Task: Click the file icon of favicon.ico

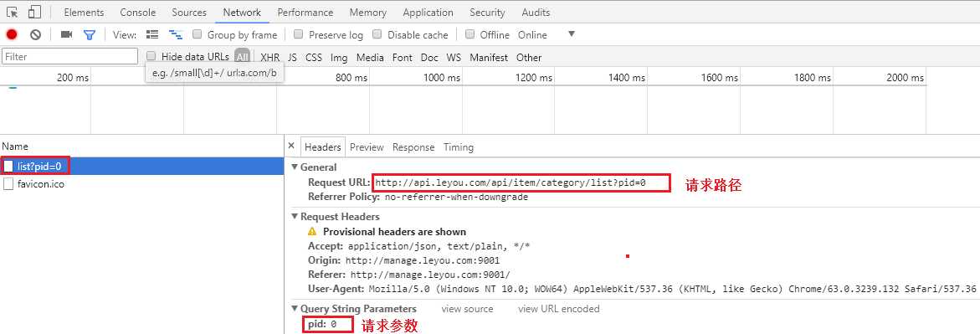Action: 8,184
